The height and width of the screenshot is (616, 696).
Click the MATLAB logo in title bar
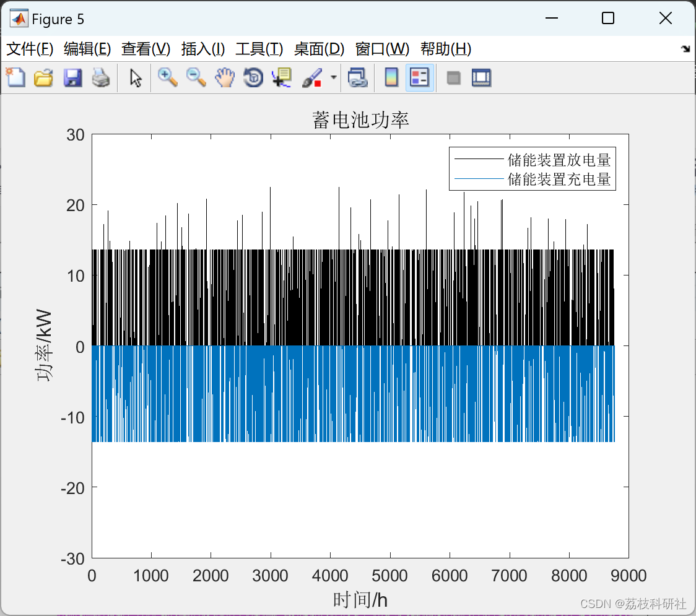click(x=19, y=18)
